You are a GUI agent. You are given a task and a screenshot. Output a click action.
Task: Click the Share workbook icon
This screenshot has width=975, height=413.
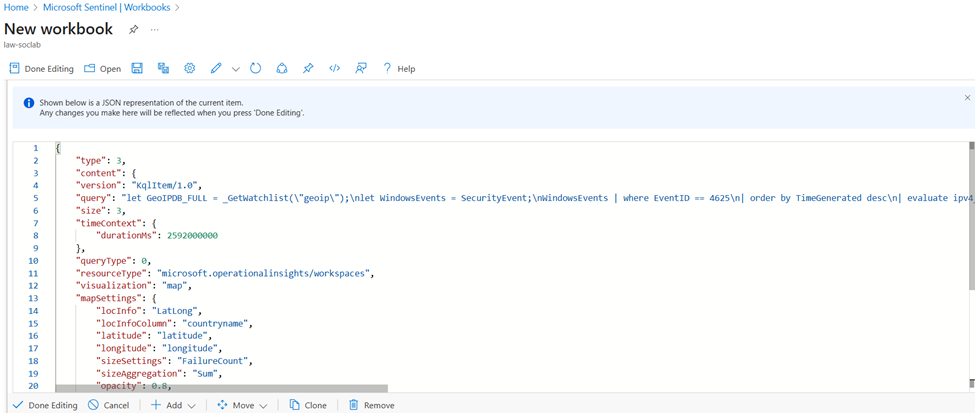282,68
